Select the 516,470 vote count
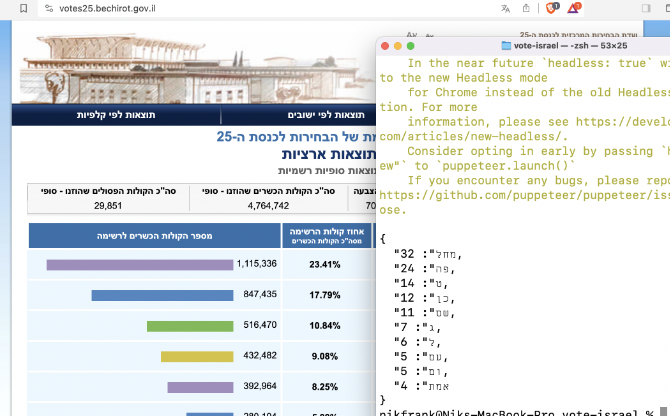This screenshot has height=416, width=670. (260, 325)
